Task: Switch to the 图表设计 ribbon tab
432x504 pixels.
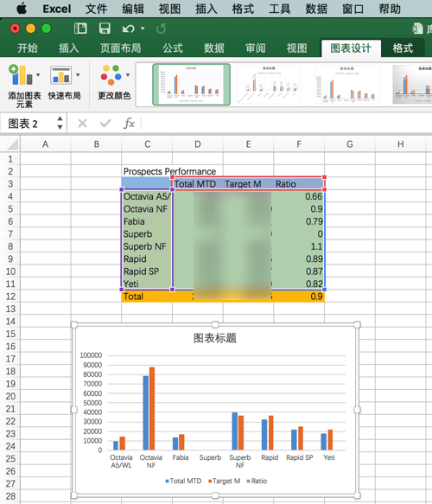Action: pos(351,48)
